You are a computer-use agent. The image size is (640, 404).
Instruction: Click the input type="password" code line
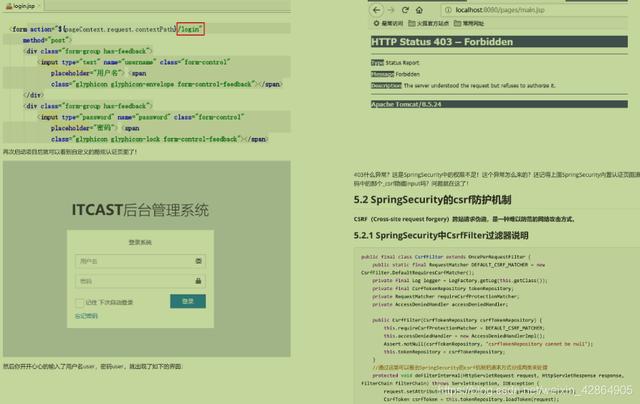pyautogui.click(x=141, y=117)
